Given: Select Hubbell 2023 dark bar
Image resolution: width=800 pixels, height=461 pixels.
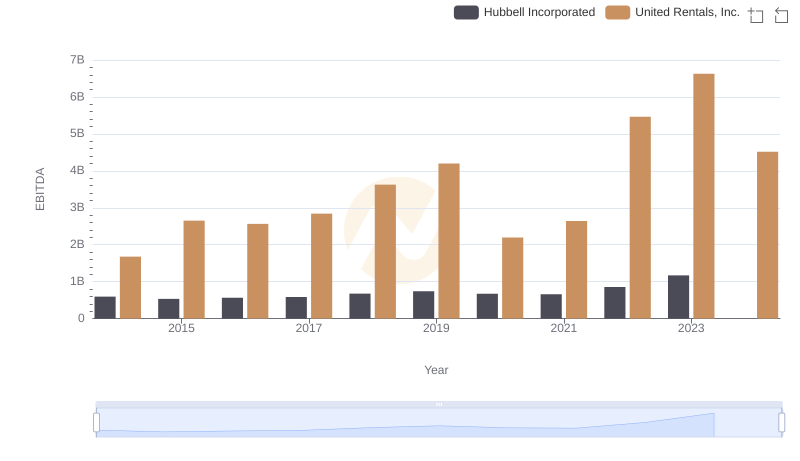Looking at the screenshot, I should (678, 297).
